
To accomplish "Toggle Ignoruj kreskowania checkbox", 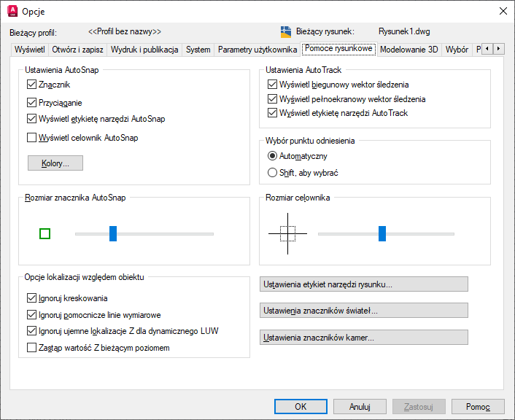I will coord(31,298).
